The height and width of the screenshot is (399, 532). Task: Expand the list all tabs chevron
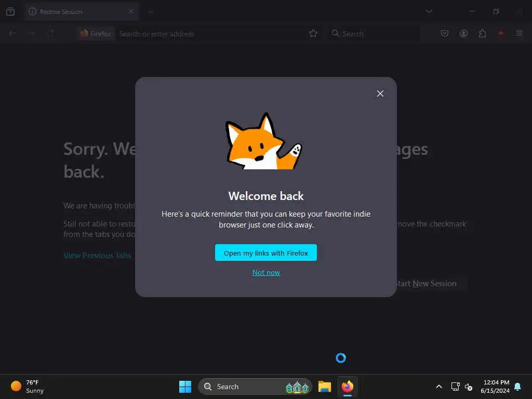(429, 11)
